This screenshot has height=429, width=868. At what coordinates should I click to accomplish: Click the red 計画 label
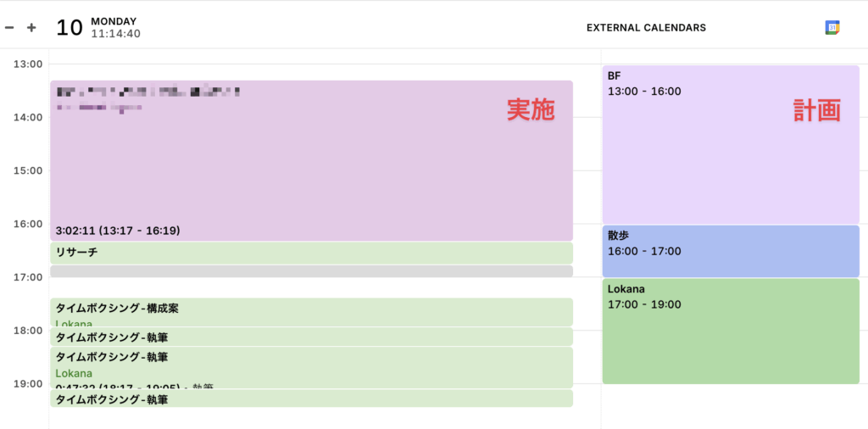[x=816, y=110]
